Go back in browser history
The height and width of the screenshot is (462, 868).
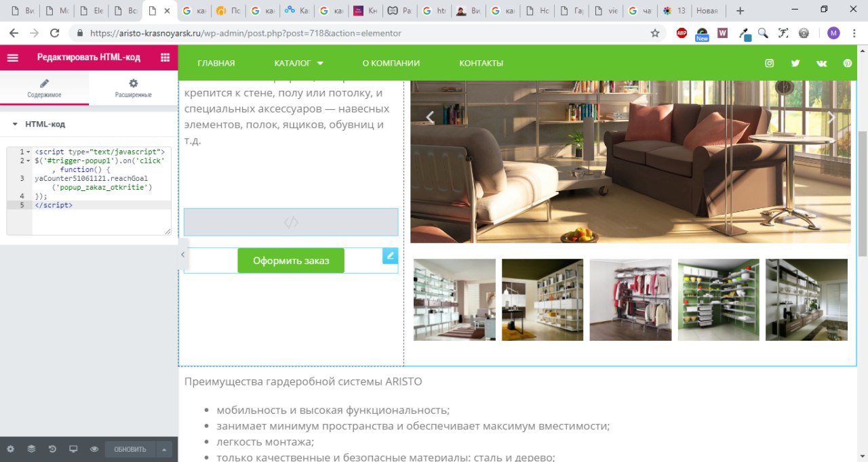(14, 33)
